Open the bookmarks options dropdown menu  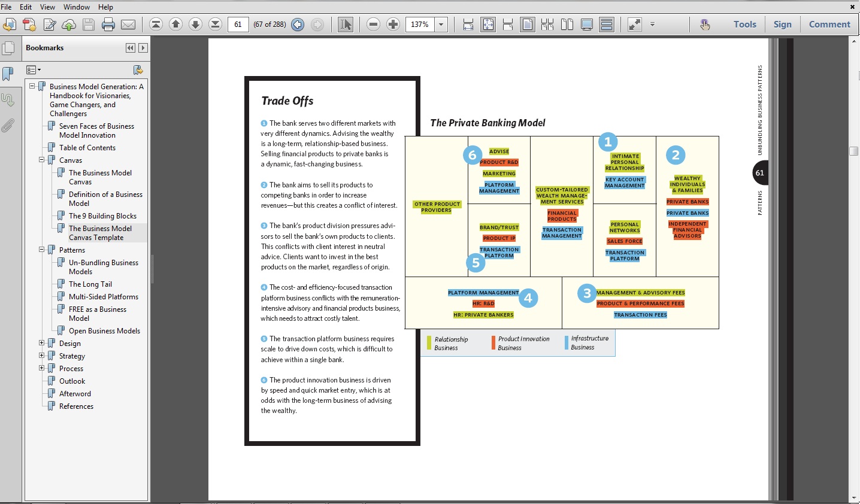34,70
